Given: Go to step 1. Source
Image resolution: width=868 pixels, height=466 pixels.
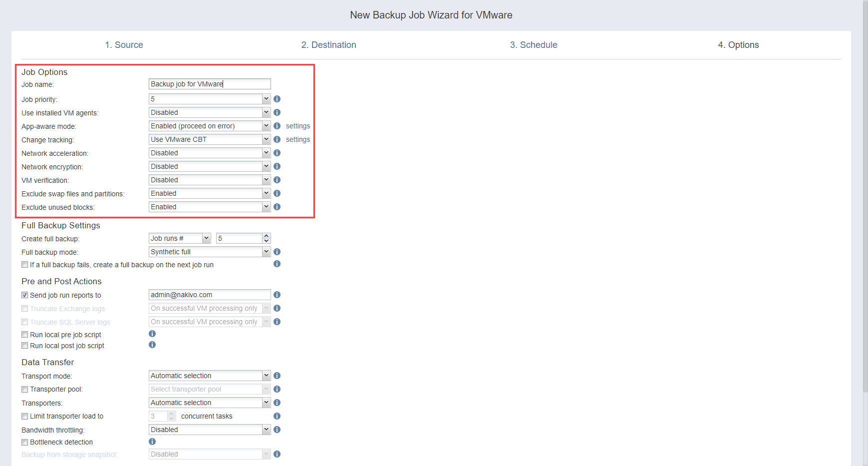Looking at the screenshot, I should pyautogui.click(x=124, y=45).
